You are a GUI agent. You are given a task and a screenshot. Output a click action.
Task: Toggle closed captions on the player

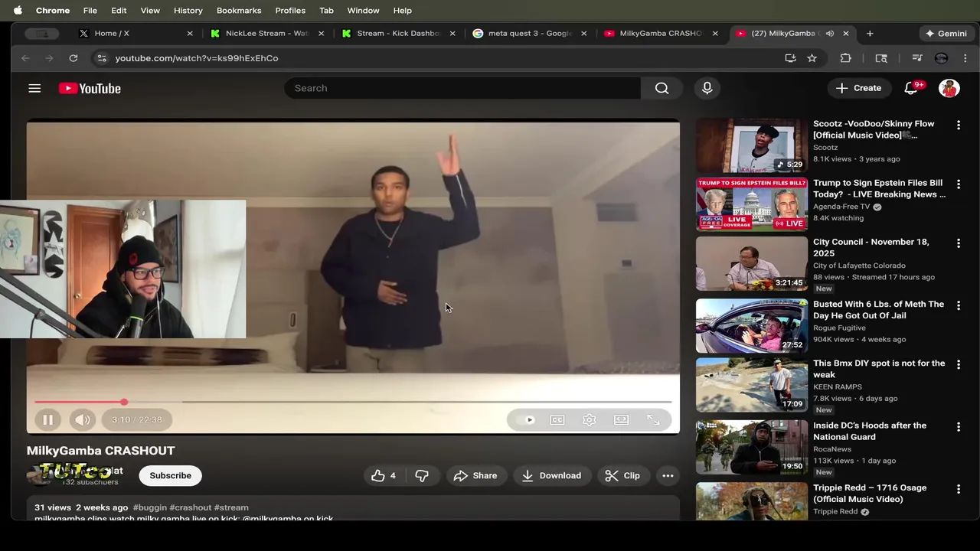pyautogui.click(x=557, y=419)
